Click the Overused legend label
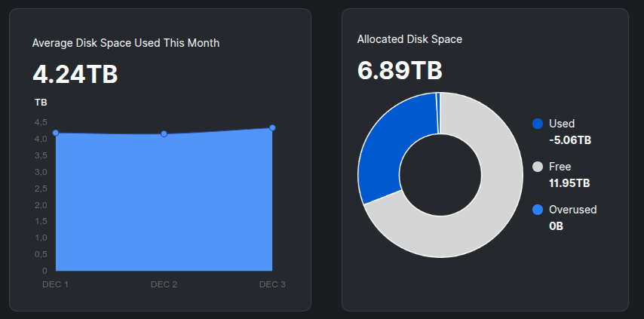Image resolution: width=644 pixels, height=319 pixels. [x=572, y=210]
